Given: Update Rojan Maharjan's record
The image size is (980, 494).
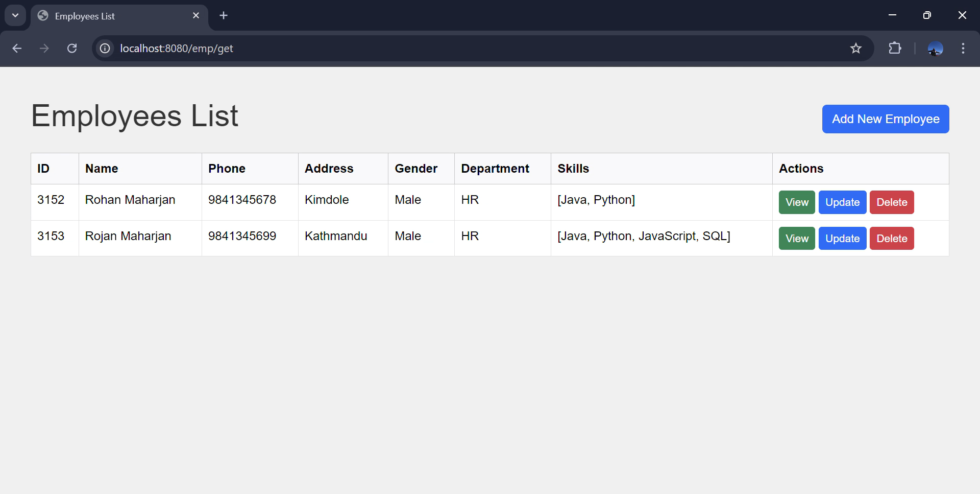Looking at the screenshot, I should pyautogui.click(x=842, y=239).
